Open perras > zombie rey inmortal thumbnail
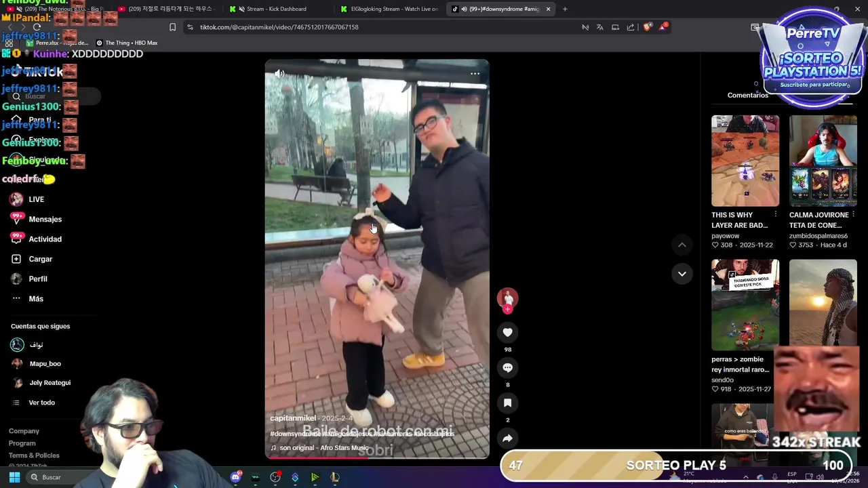Viewport: 868px width, 488px height. click(x=745, y=305)
